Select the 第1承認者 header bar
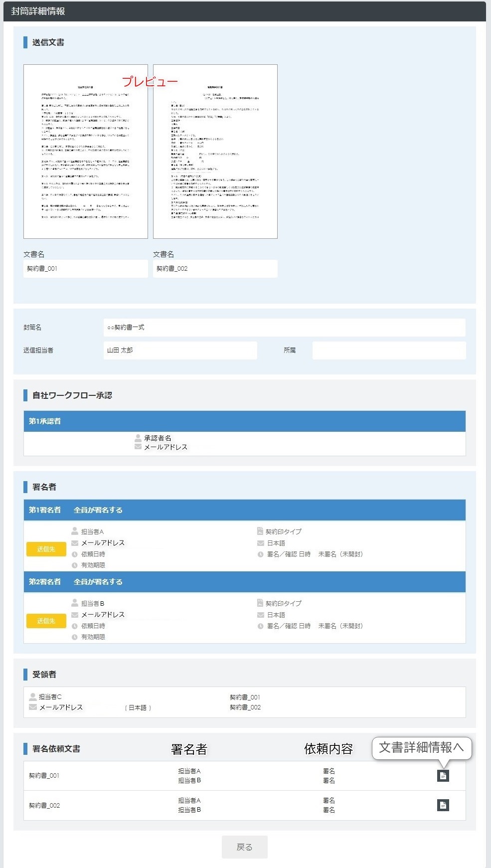The height and width of the screenshot is (868, 491). coord(244,421)
